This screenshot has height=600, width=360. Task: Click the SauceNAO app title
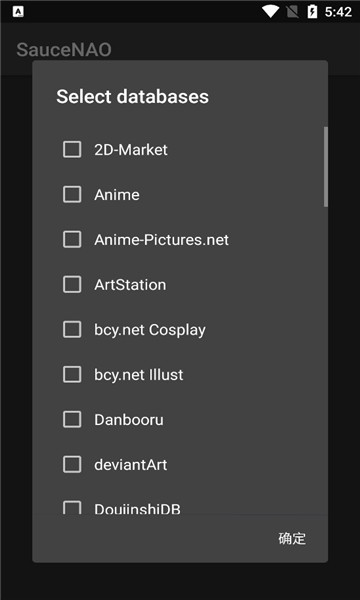(x=64, y=50)
